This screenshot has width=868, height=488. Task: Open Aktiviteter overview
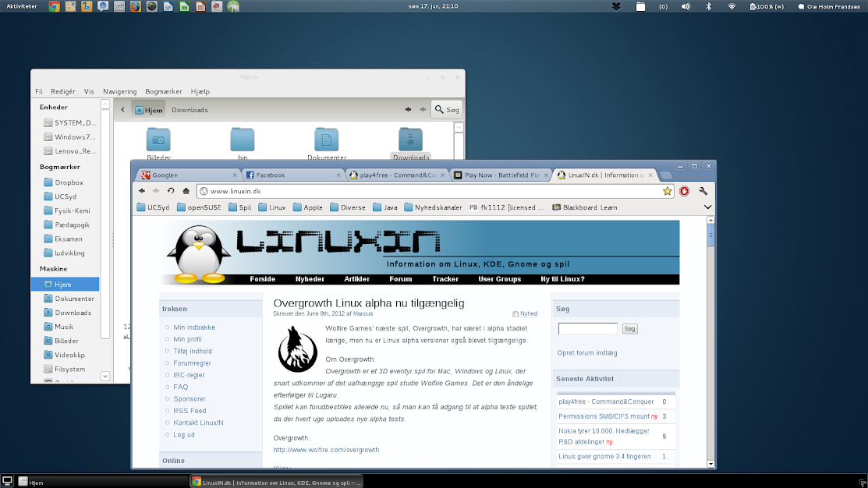[22, 7]
